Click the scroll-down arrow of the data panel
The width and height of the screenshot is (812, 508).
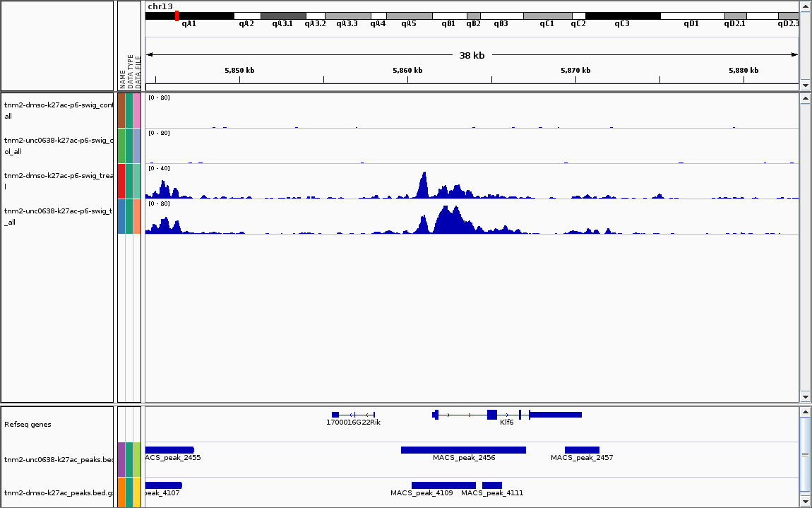pos(805,396)
